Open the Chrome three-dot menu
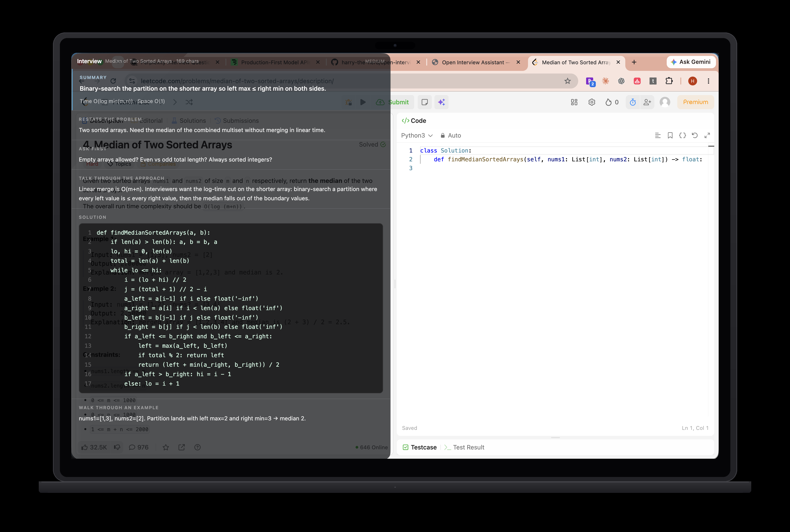Viewport: 790px width, 532px height. (x=708, y=81)
